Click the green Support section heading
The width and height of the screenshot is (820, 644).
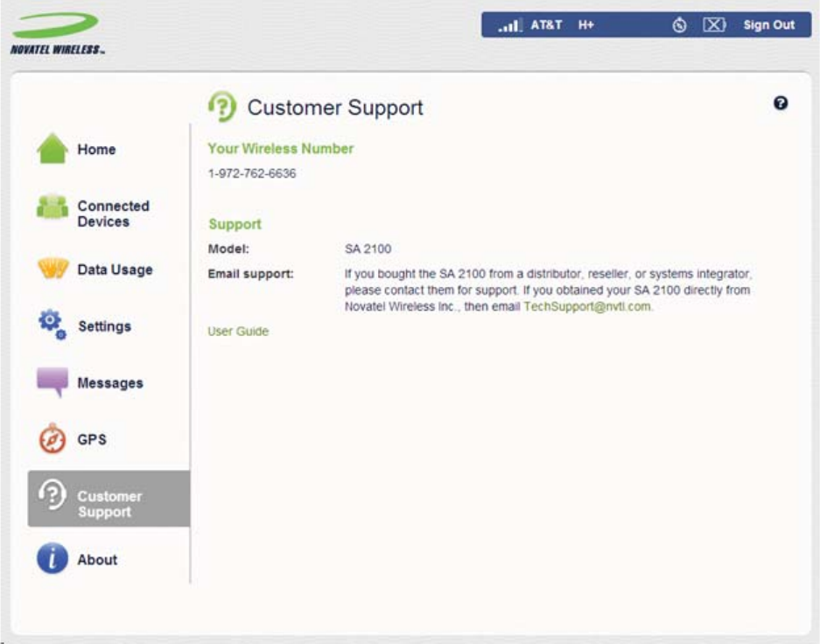click(235, 224)
